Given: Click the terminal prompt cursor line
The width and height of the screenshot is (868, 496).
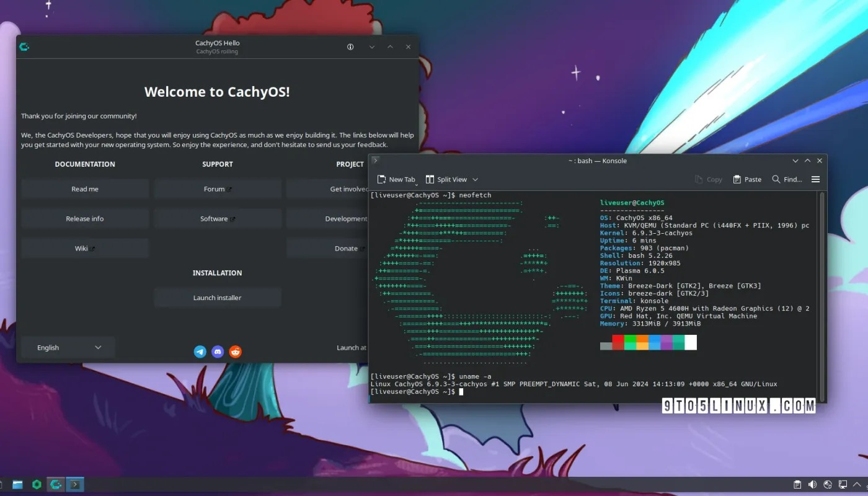Looking at the screenshot, I should click(x=417, y=392).
